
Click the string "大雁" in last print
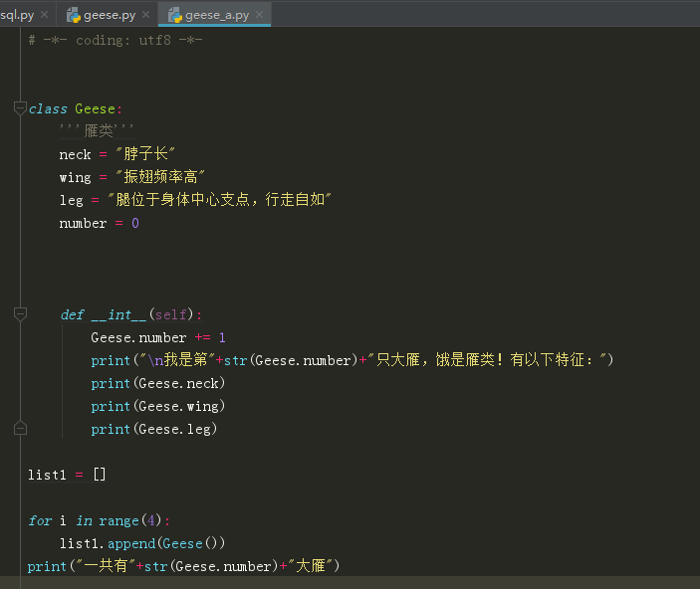coord(311,566)
